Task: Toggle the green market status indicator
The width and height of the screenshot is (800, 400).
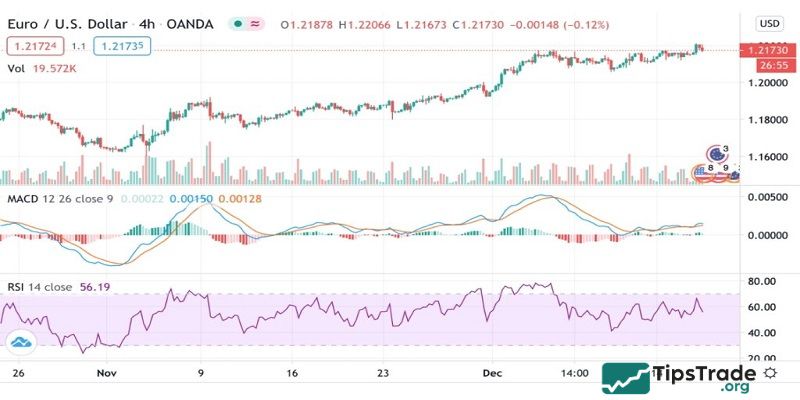Action: 236,24
